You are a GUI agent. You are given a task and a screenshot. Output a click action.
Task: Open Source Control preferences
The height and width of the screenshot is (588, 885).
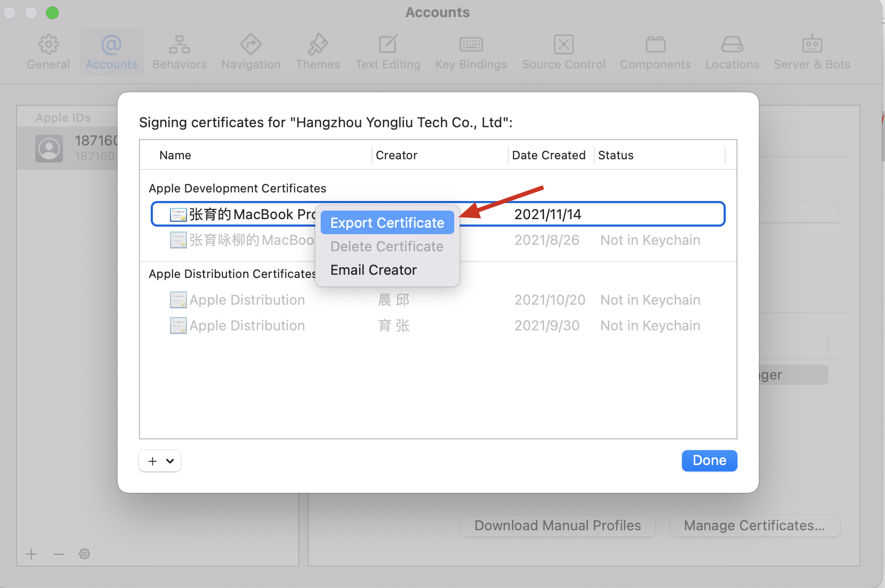[x=564, y=52]
